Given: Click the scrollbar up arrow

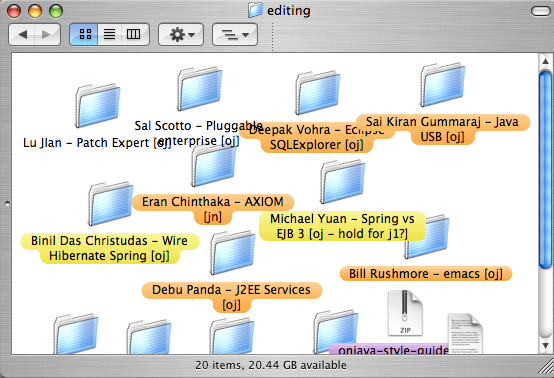Looking at the screenshot, I should [x=546, y=61].
